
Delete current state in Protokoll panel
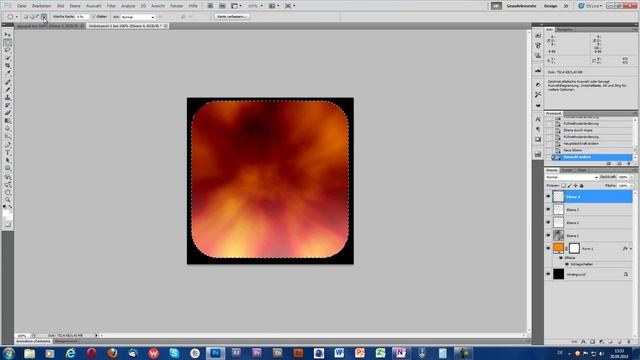(x=629, y=164)
